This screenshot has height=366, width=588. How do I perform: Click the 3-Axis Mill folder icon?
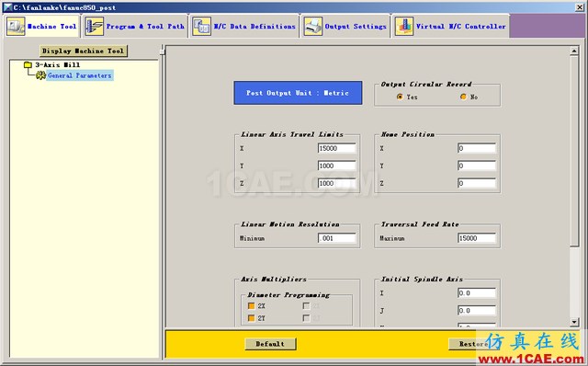[x=28, y=64]
